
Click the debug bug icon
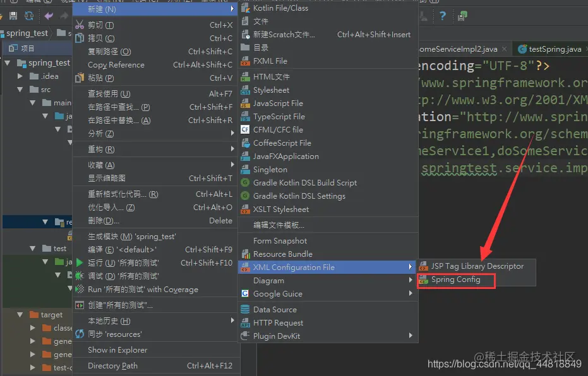pos(80,276)
